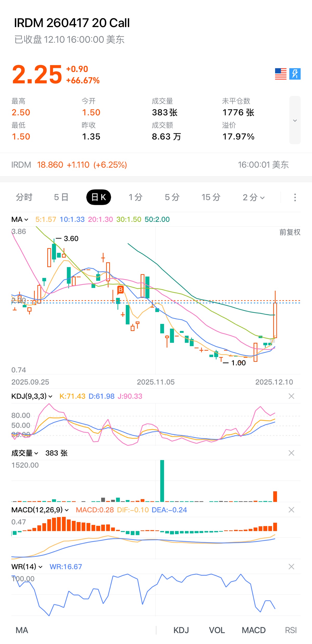This screenshot has width=312, height=644.
Task: Open the three-dot chart options menu
Action: (295, 197)
